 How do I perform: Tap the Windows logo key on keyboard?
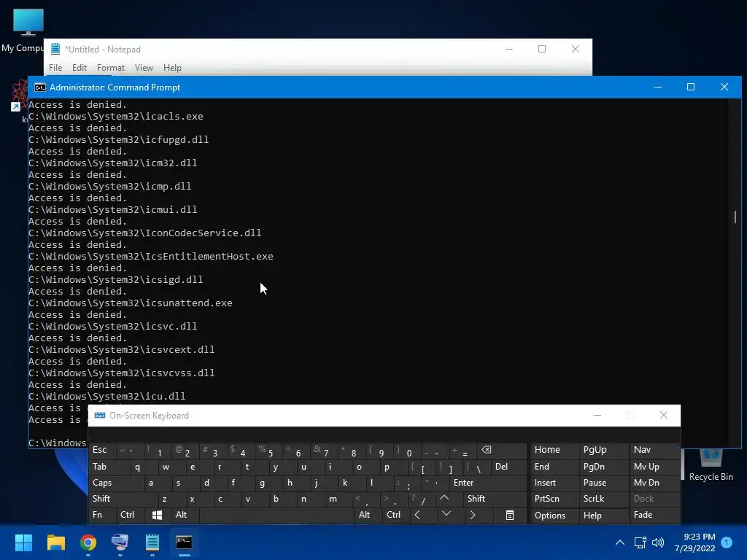(x=158, y=515)
